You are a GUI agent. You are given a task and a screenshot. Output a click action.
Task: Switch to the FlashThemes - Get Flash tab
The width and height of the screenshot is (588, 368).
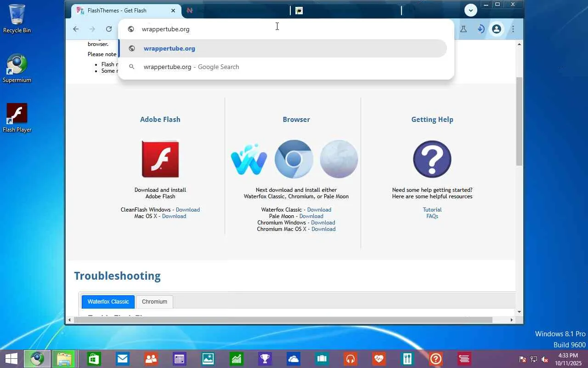[x=126, y=10]
